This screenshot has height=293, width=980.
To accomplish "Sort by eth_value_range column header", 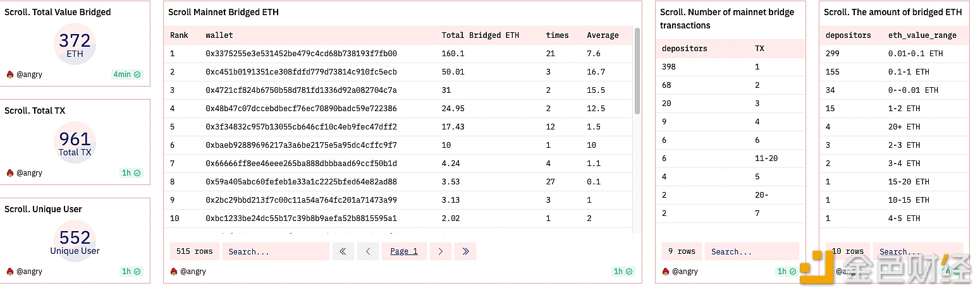I will point(922,35).
